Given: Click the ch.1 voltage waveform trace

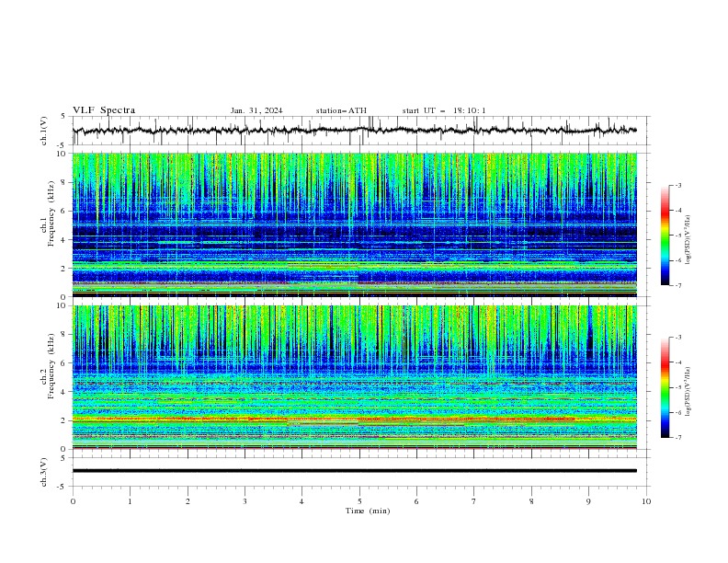Looking at the screenshot, I should tap(355, 131).
